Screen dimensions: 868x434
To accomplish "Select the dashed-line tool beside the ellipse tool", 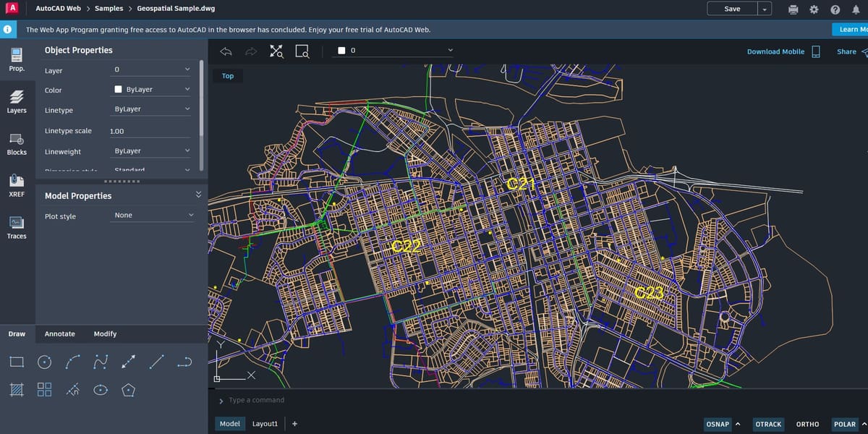I will coord(72,390).
